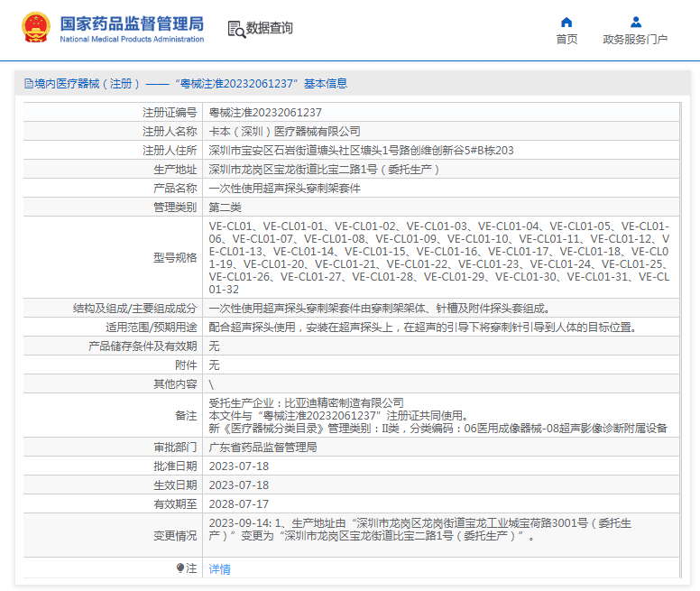Click the 境内医疗器械（注册）panel header
This screenshot has height=591, width=700.
353,84
